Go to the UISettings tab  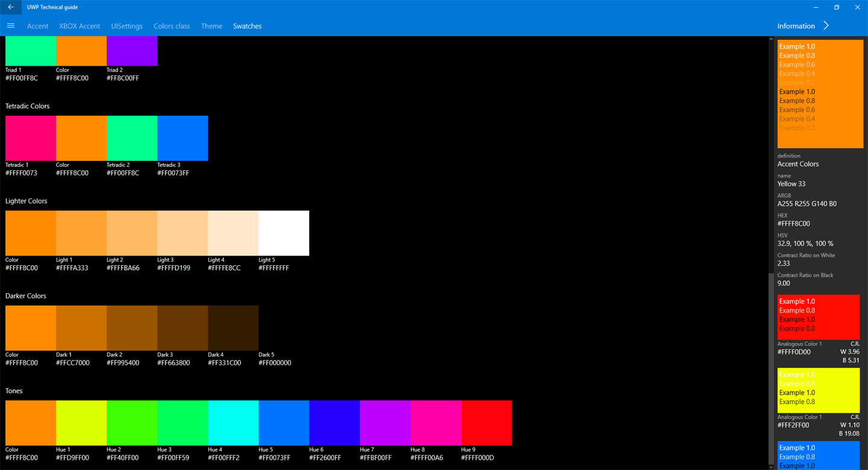[x=127, y=26]
